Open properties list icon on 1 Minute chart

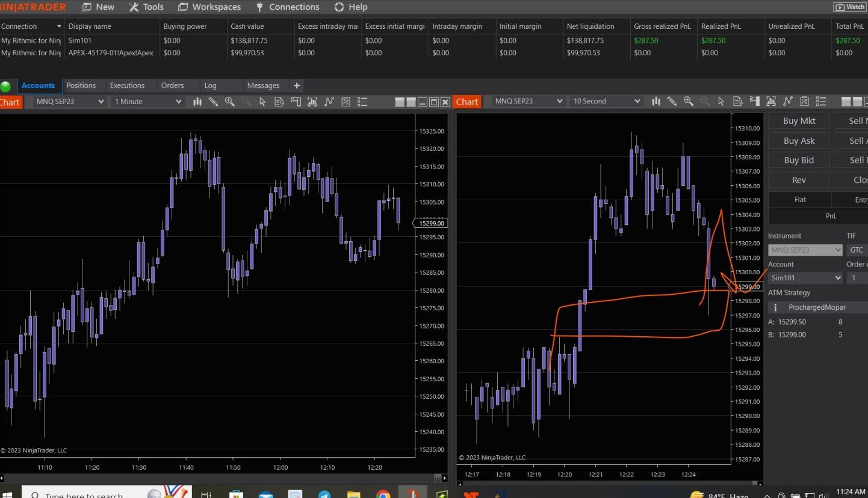click(362, 102)
